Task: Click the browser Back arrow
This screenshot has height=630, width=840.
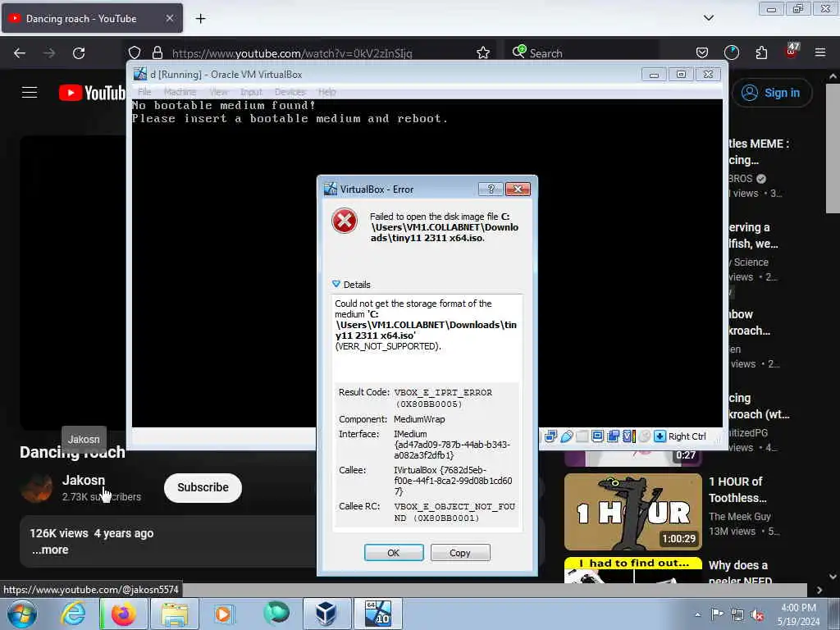Action: (x=20, y=53)
